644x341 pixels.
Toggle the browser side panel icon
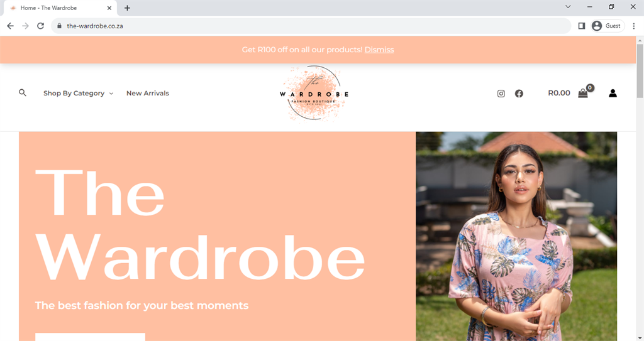click(x=582, y=26)
